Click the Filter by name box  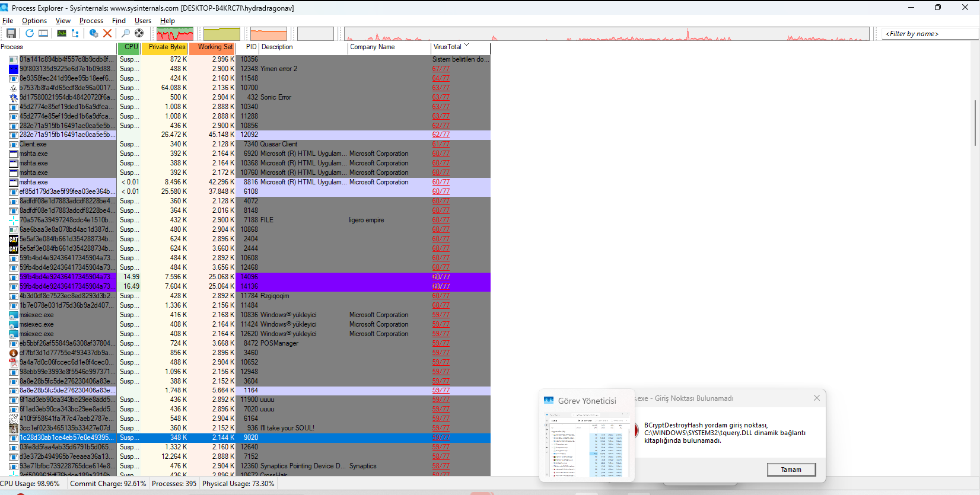(x=930, y=34)
